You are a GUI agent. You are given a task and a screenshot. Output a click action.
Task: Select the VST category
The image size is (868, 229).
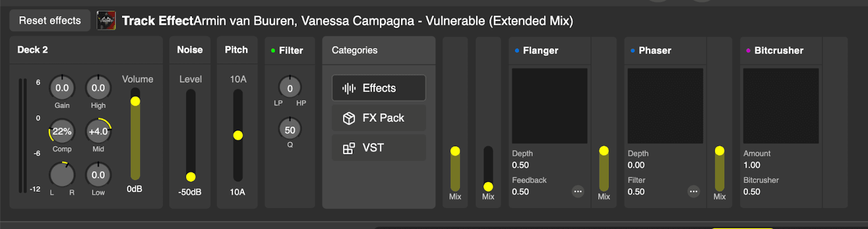tap(379, 148)
